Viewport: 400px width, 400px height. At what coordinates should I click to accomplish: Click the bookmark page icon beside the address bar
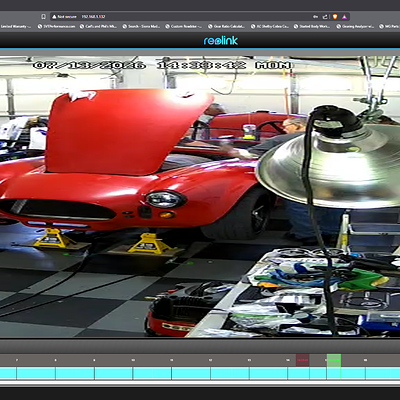pyautogui.click(x=43, y=16)
